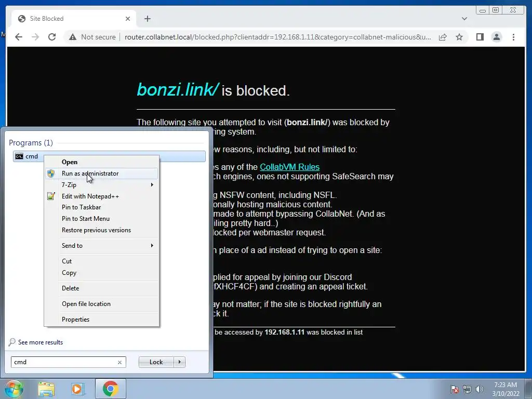Choose Delete from context menu

101,288
